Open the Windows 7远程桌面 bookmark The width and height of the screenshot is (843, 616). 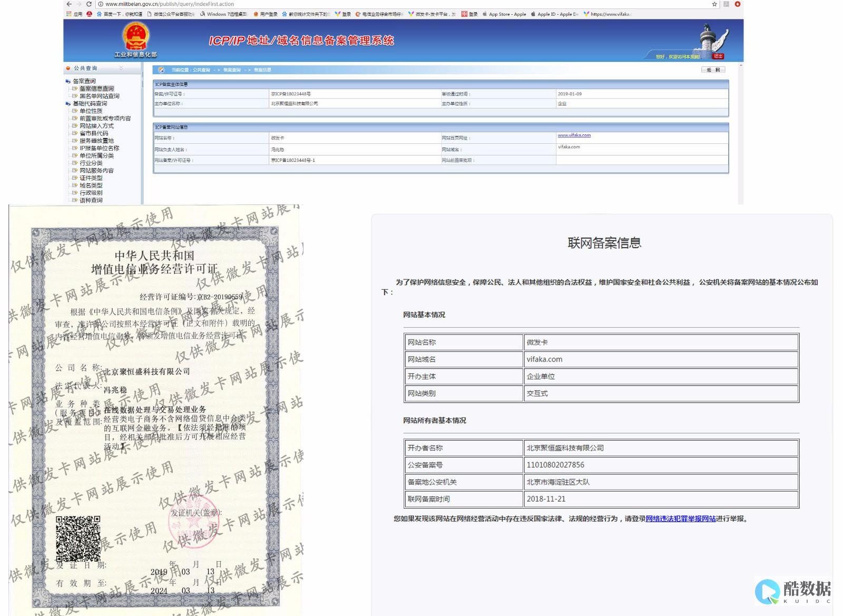click(x=224, y=14)
